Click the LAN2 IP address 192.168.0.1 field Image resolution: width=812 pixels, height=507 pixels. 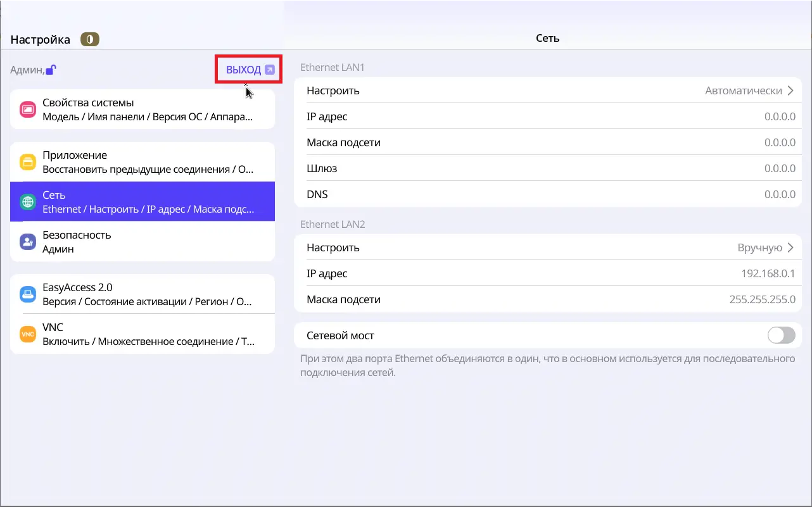click(x=768, y=273)
